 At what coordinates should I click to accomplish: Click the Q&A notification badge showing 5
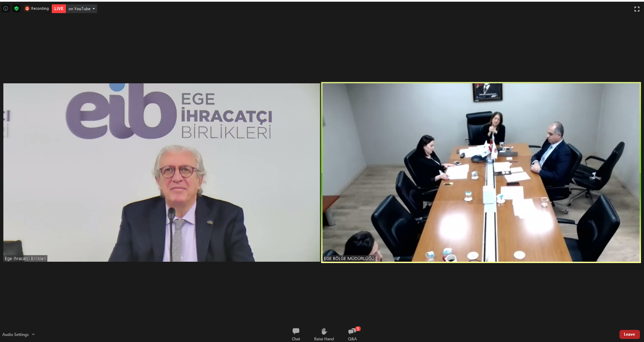[x=358, y=329]
